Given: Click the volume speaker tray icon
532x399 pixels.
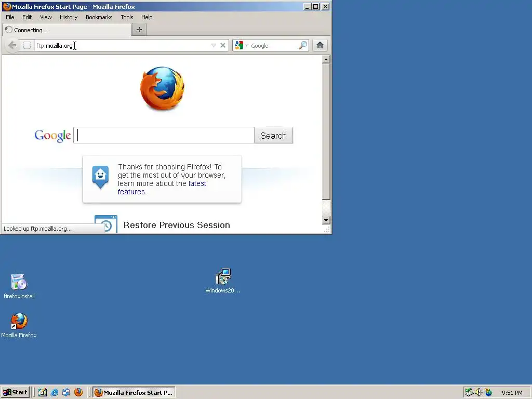Looking at the screenshot, I should click(x=478, y=392).
